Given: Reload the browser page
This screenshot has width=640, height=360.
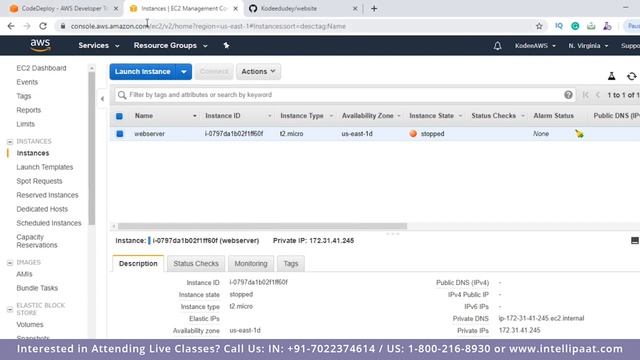Looking at the screenshot, I should pos(43,26).
